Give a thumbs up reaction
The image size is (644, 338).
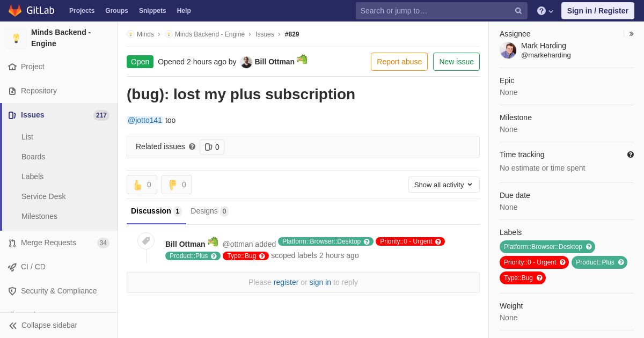tap(142, 185)
